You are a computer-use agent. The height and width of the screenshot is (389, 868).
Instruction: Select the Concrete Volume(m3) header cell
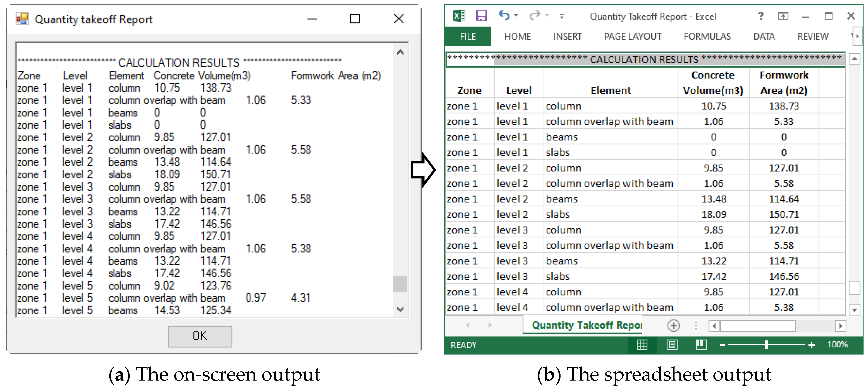click(x=713, y=83)
